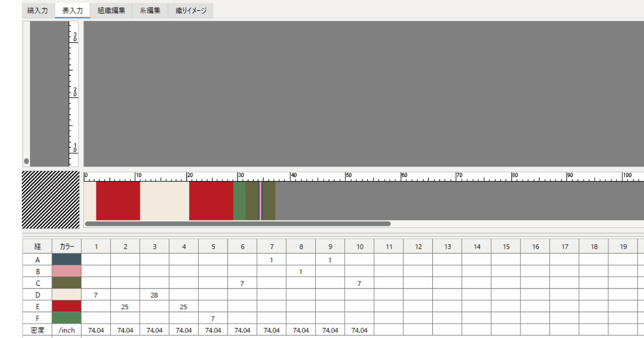Switch to the 織りイメージ tab
Image resolution: width=644 pixels, height=338 pixels.
(x=191, y=11)
